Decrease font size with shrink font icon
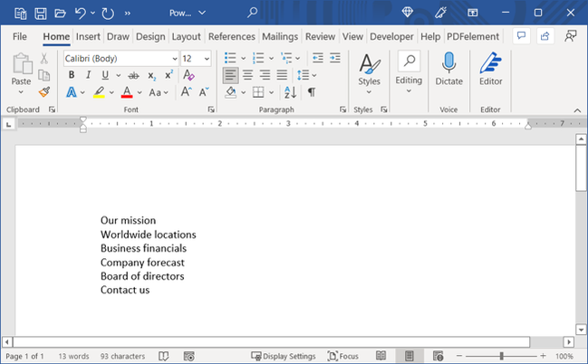Image resolution: width=588 pixels, height=364 pixels. pyautogui.click(x=204, y=91)
